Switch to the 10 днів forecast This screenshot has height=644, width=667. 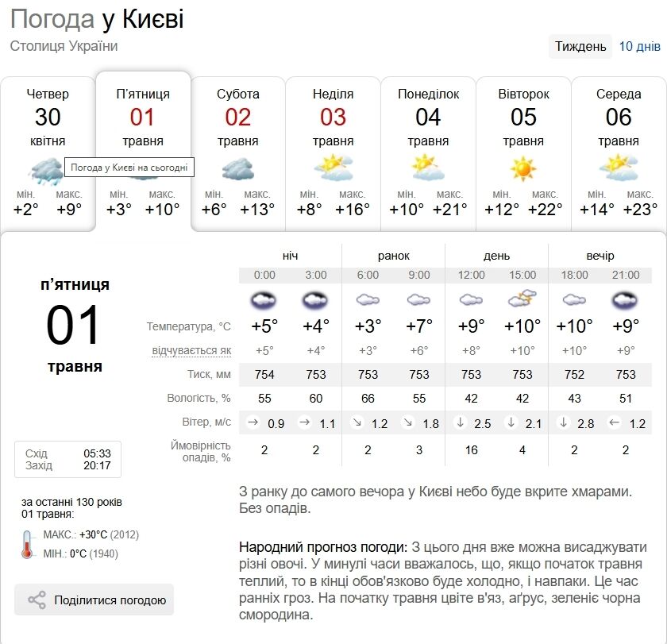pos(639,46)
